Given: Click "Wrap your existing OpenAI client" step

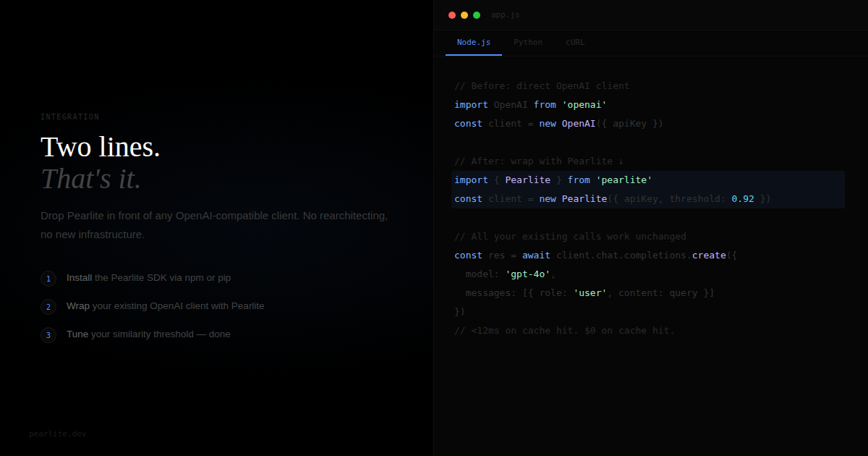Looking at the screenshot, I should pos(166,306).
